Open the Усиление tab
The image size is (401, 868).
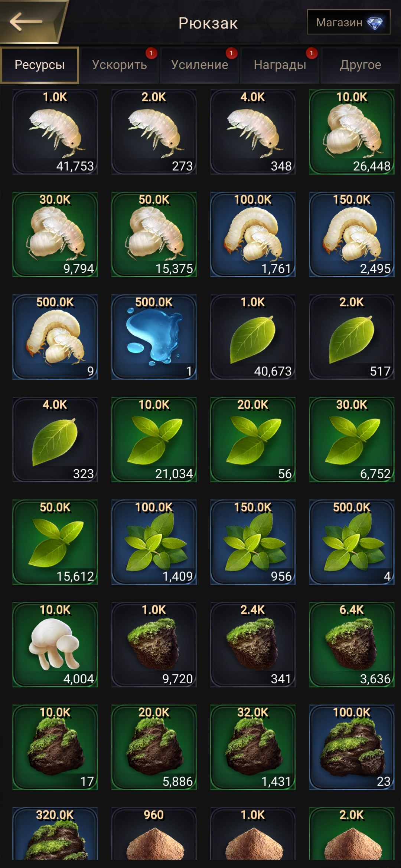(200, 65)
